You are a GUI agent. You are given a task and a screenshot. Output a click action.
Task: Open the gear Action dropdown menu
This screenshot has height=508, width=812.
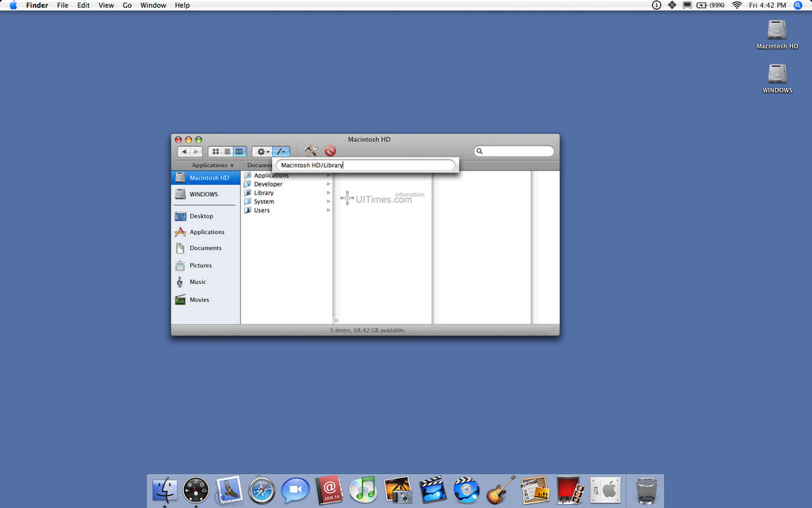(x=262, y=152)
